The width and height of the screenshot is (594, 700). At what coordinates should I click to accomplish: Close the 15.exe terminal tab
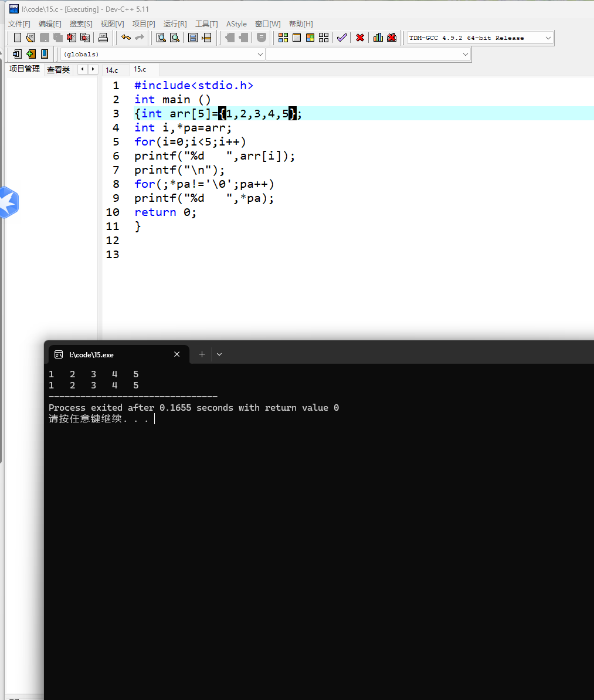[x=176, y=354]
